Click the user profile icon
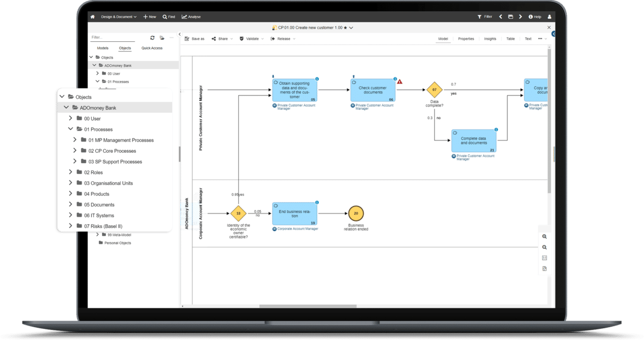The width and height of the screenshot is (644, 340). pos(549,16)
